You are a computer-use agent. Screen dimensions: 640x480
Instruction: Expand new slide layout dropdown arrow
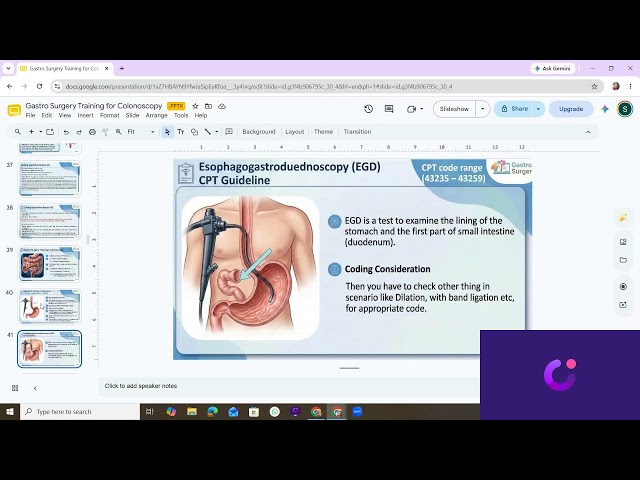pyautogui.click(x=40, y=132)
